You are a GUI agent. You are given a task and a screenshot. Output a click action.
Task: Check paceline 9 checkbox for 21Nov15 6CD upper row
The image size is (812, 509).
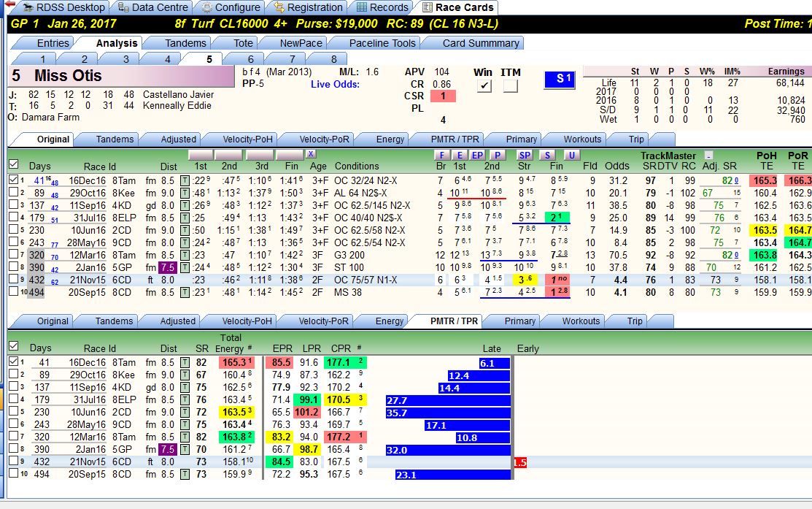(x=13, y=279)
